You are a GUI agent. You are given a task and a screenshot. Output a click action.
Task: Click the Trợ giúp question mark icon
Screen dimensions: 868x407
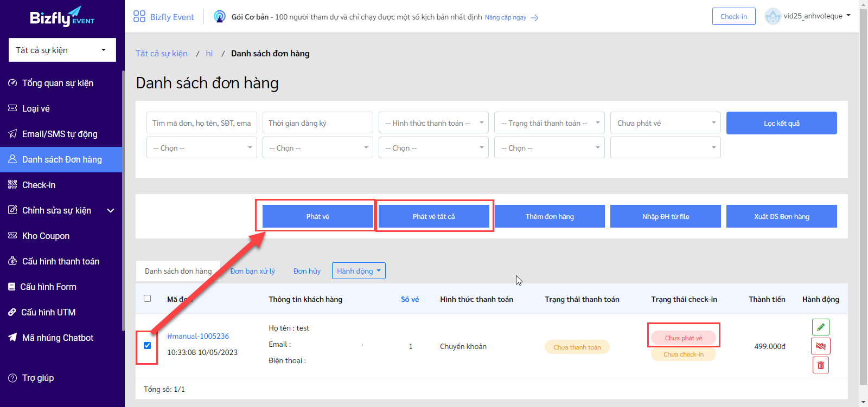point(12,378)
